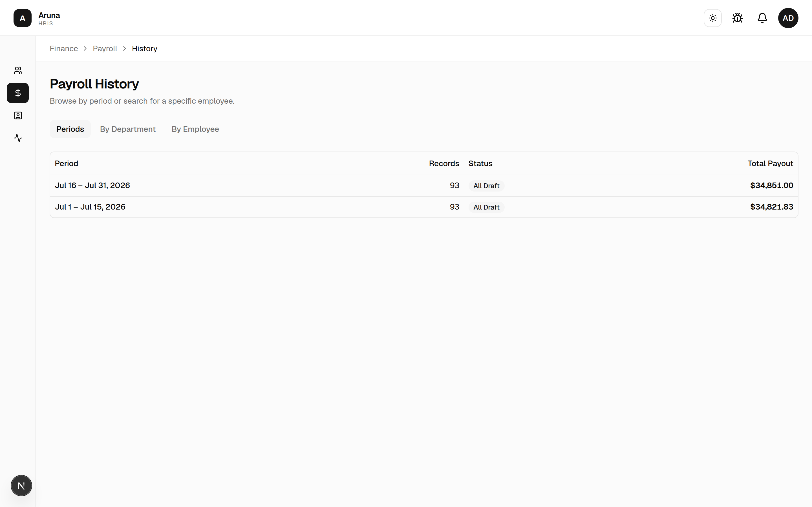Select the dollar sign Finance sidebar icon
Image resolution: width=812 pixels, height=507 pixels.
18,93
